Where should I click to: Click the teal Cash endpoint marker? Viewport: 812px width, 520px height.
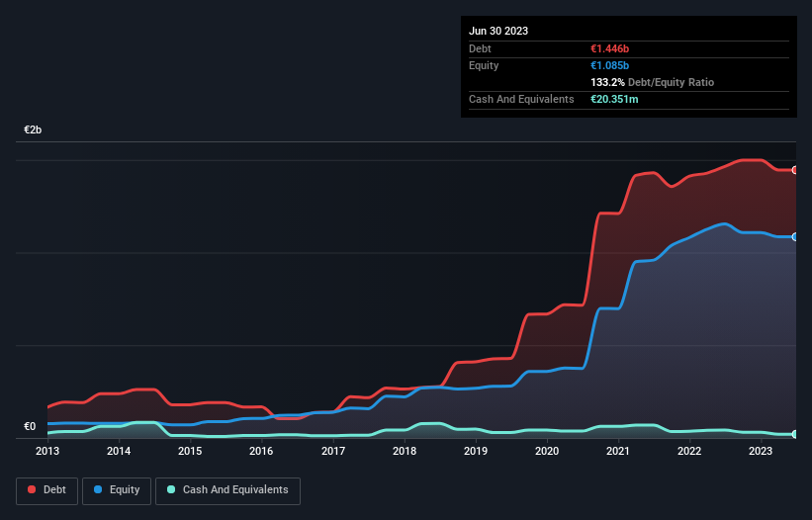[795, 434]
